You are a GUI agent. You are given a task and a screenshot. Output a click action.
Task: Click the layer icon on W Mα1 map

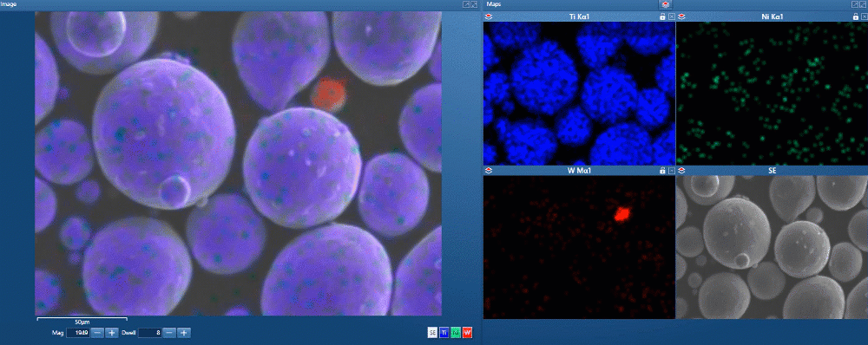click(x=488, y=171)
